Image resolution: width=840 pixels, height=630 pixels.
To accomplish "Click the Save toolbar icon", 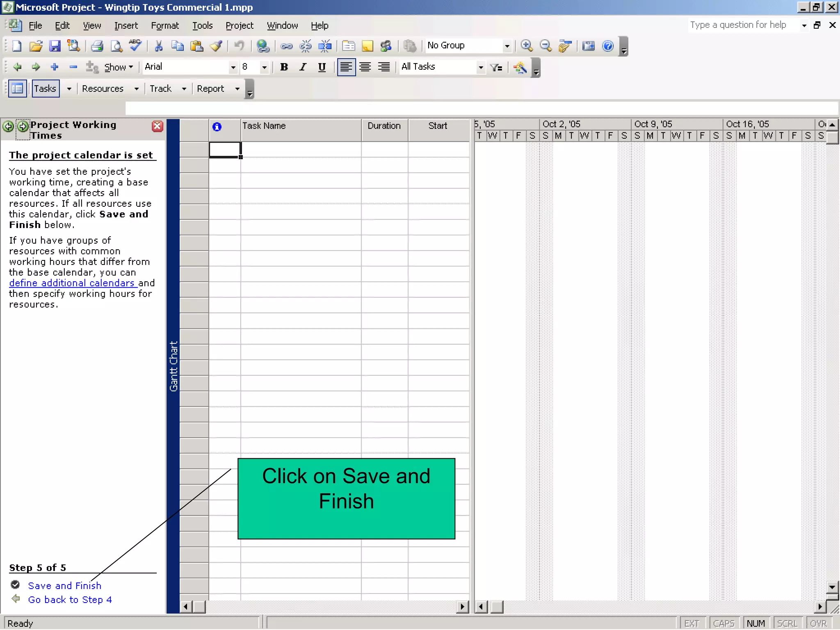I will coord(55,46).
